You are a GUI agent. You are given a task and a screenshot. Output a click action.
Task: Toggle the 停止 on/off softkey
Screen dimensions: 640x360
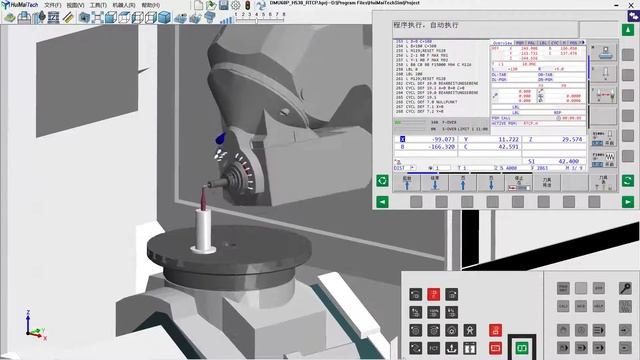(519, 183)
